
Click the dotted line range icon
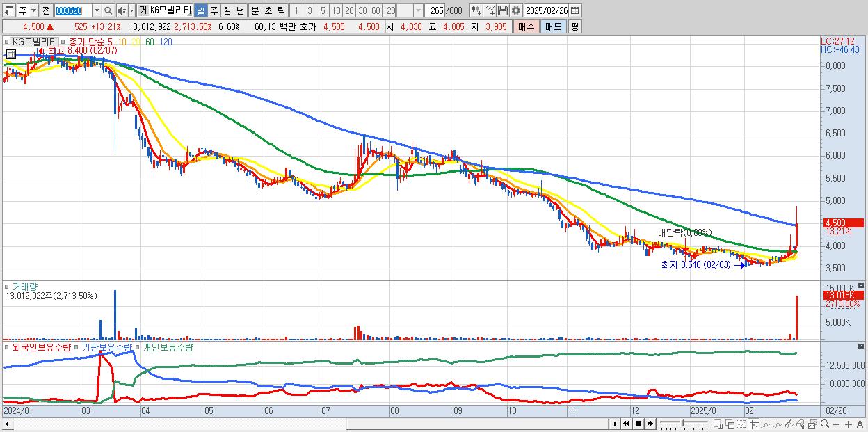[x=741, y=424]
